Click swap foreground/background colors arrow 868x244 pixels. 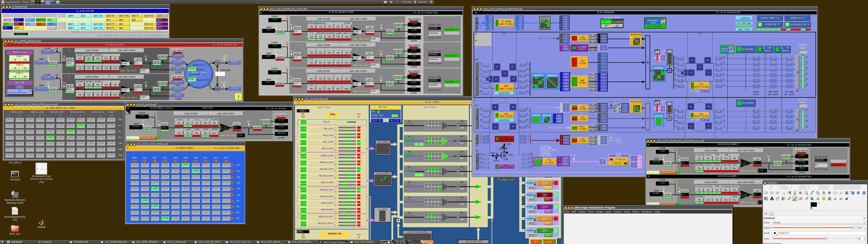819,203
